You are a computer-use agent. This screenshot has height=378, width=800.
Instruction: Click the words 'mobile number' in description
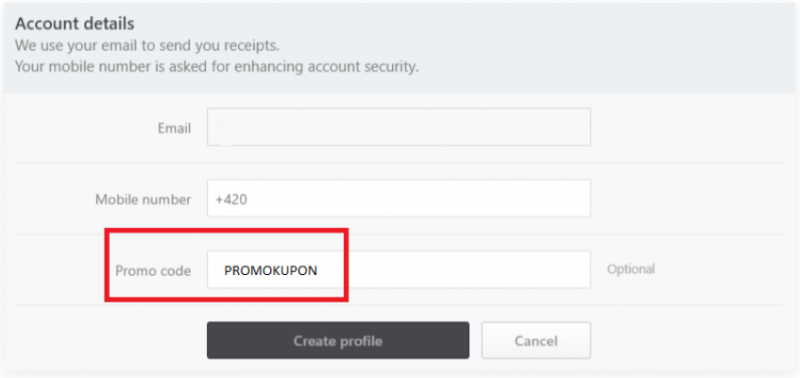point(103,67)
